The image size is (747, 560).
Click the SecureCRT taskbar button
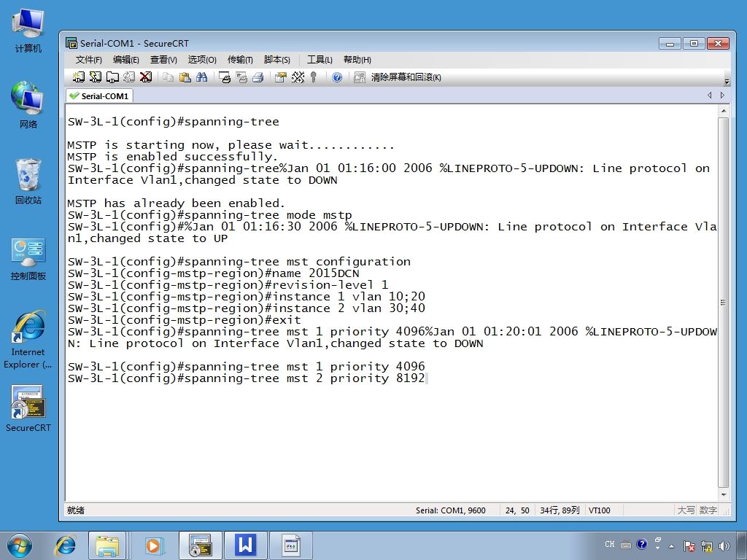200,545
